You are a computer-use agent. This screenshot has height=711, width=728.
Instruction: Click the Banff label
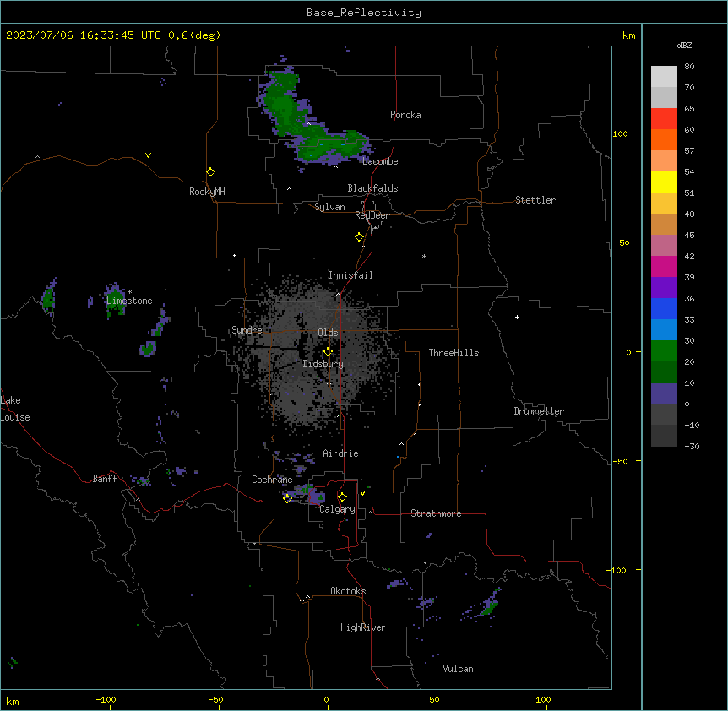coord(105,479)
